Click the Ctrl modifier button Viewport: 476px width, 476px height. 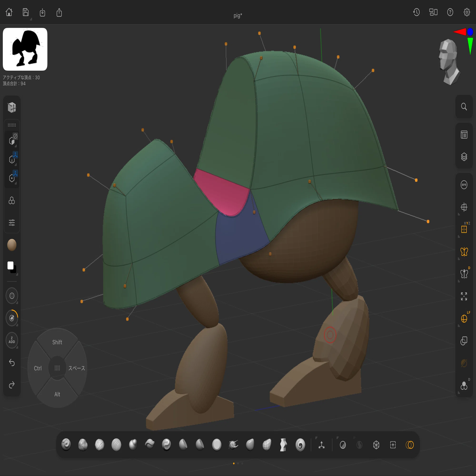(38, 368)
